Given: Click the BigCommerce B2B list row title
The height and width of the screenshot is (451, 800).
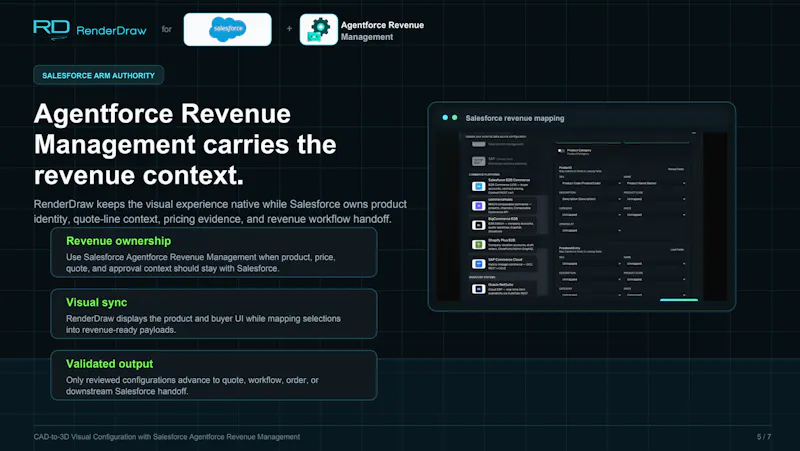Looking at the screenshot, I should [x=503, y=219].
